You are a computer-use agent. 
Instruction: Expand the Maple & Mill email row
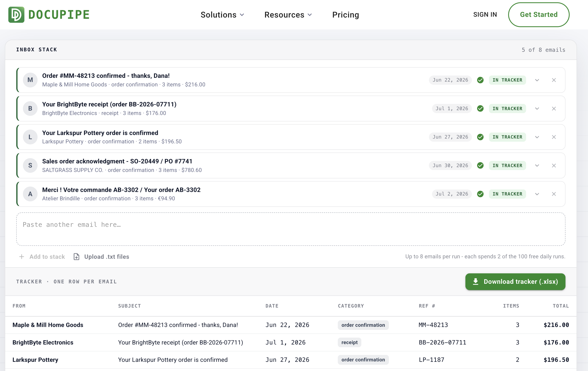tap(537, 80)
